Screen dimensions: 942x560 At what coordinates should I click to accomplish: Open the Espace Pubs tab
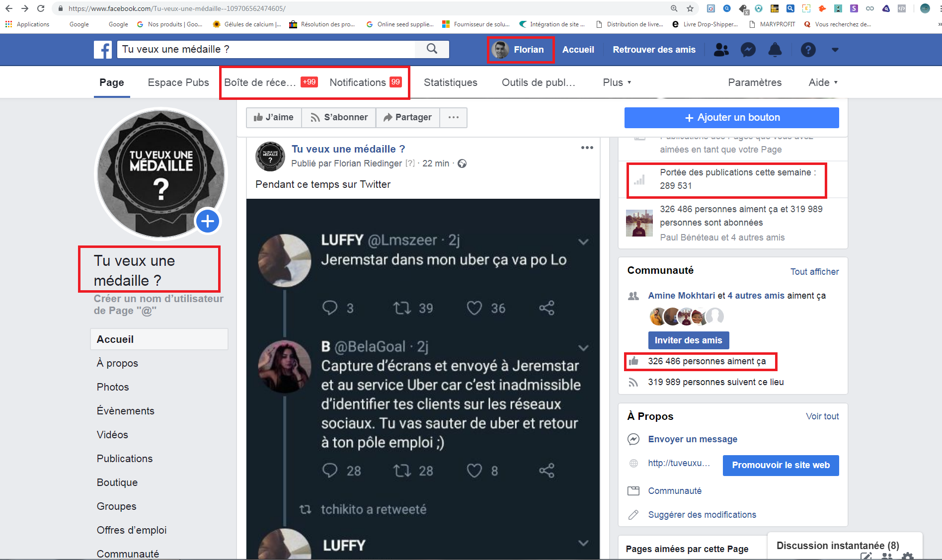(178, 82)
